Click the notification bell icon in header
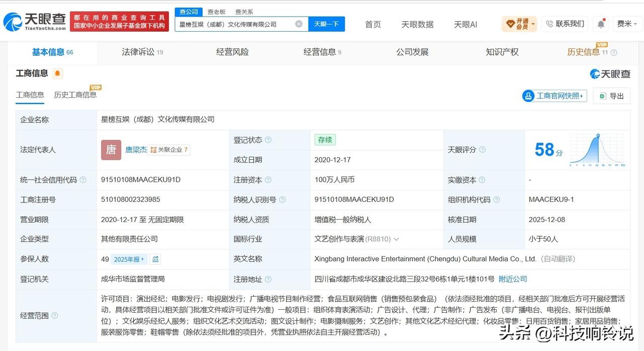Image resolution: width=644 pixels, height=351 pixels. [601, 24]
